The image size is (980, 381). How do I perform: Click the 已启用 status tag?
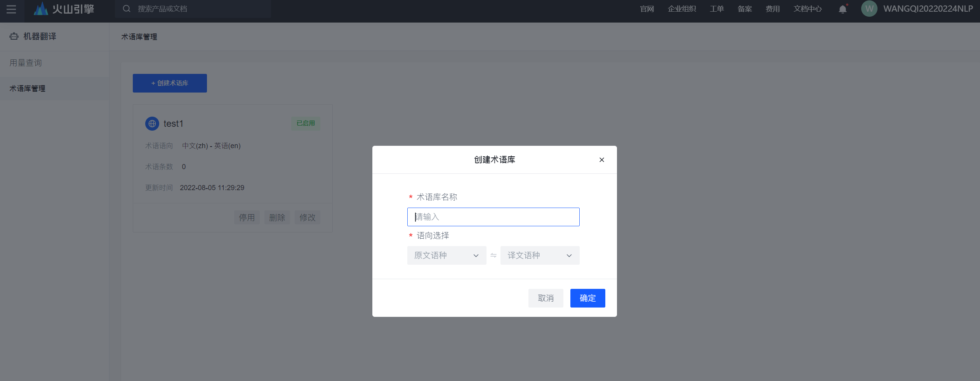(x=306, y=123)
